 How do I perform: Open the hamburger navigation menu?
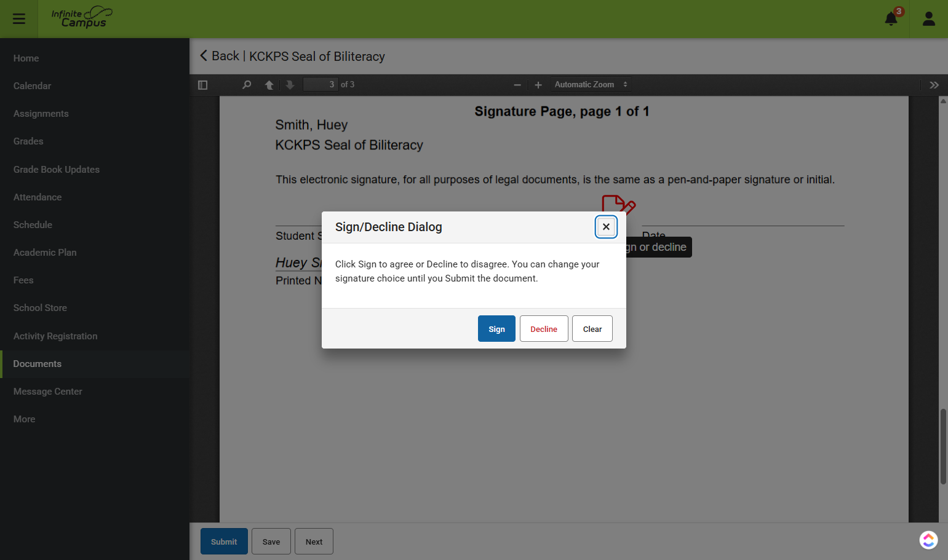[19, 19]
